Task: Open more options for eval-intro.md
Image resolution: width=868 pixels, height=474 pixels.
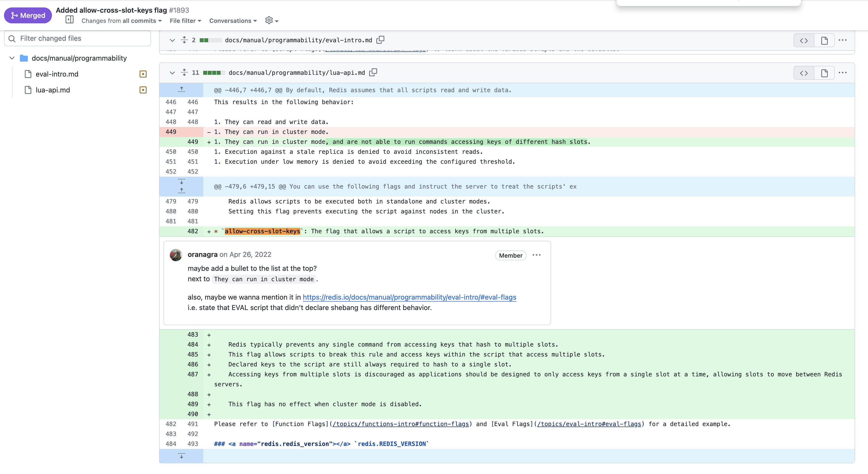Action: [842, 40]
